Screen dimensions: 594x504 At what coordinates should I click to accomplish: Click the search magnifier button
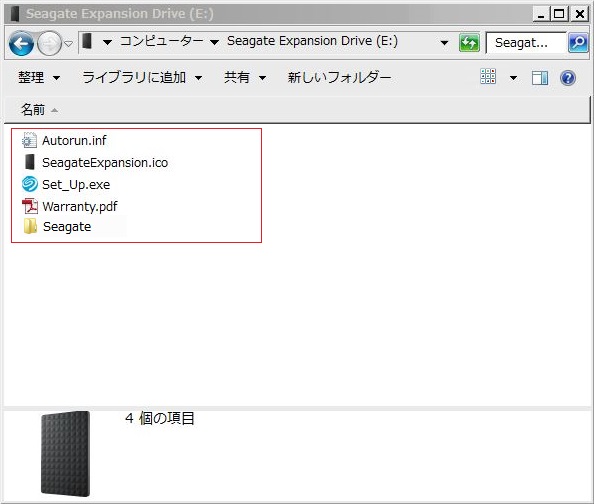578,42
